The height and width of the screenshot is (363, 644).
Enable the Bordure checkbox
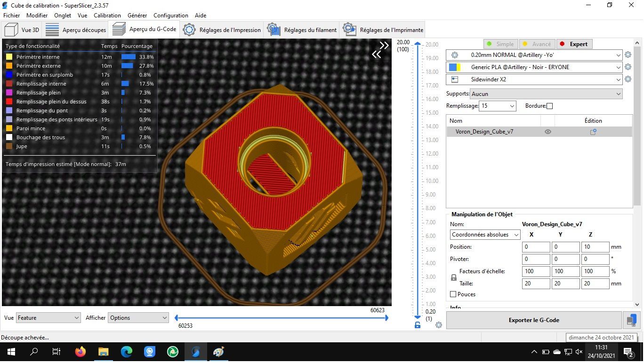[549, 106]
